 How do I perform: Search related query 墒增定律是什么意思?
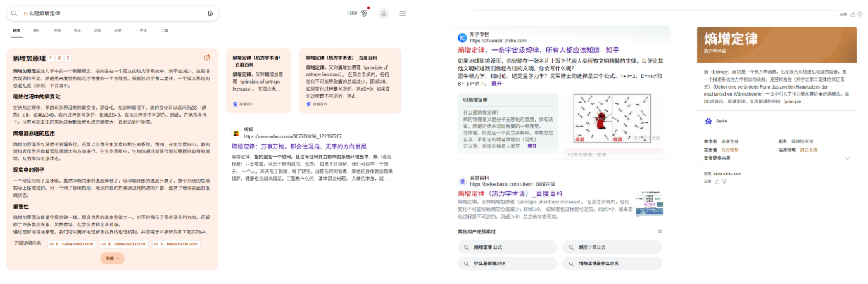coord(612,264)
